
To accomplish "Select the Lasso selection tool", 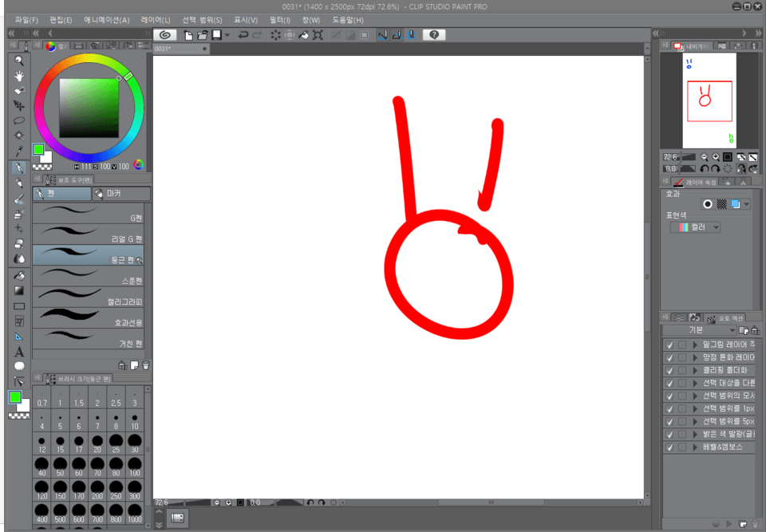I will (19, 121).
